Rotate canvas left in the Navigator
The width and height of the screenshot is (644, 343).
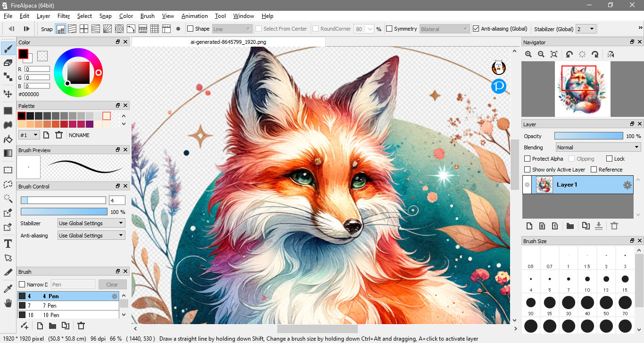[x=570, y=55]
